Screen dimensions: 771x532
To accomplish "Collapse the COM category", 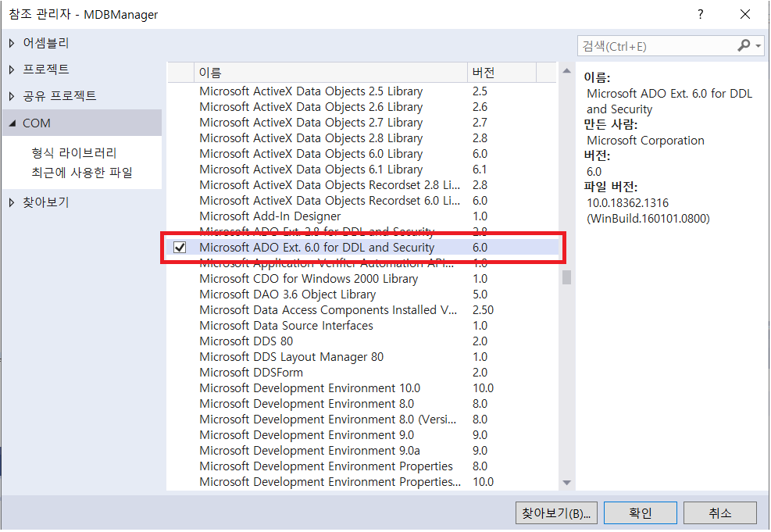I will click(12, 123).
